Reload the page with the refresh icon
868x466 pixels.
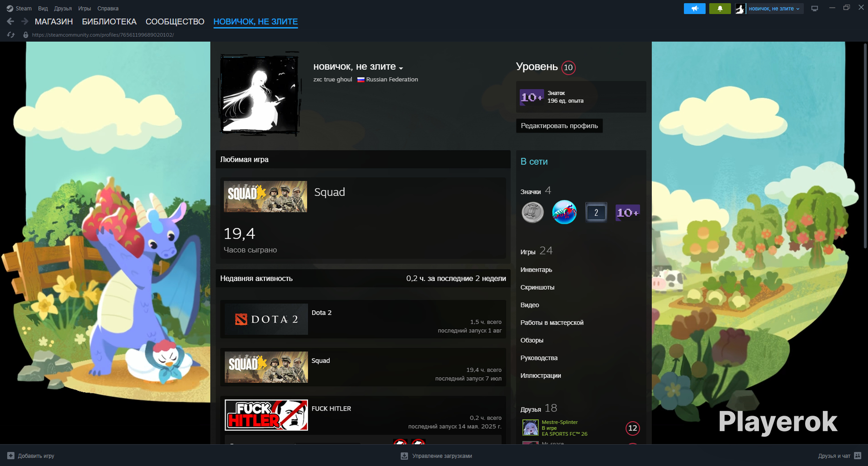point(11,35)
